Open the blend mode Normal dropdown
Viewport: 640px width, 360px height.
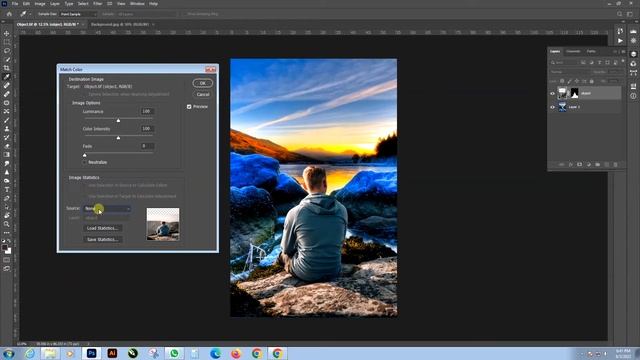click(x=569, y=72)
